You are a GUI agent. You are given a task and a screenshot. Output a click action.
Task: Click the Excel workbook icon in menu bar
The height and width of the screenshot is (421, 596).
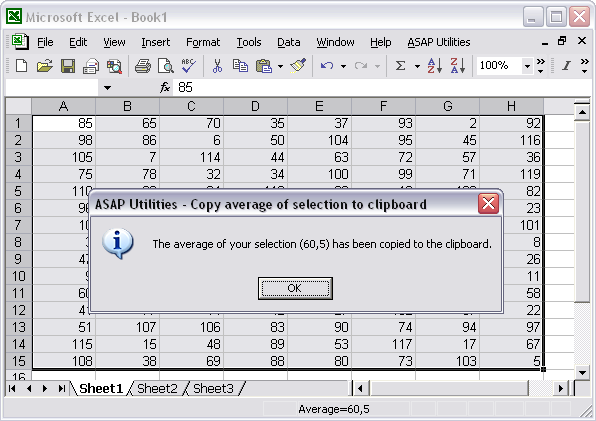point(20,41)
